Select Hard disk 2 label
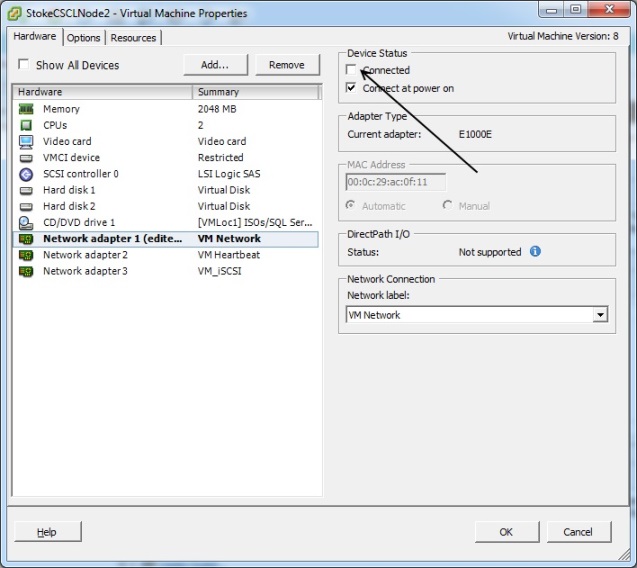Viewport: 637px width, 568px height. [69, 206]
